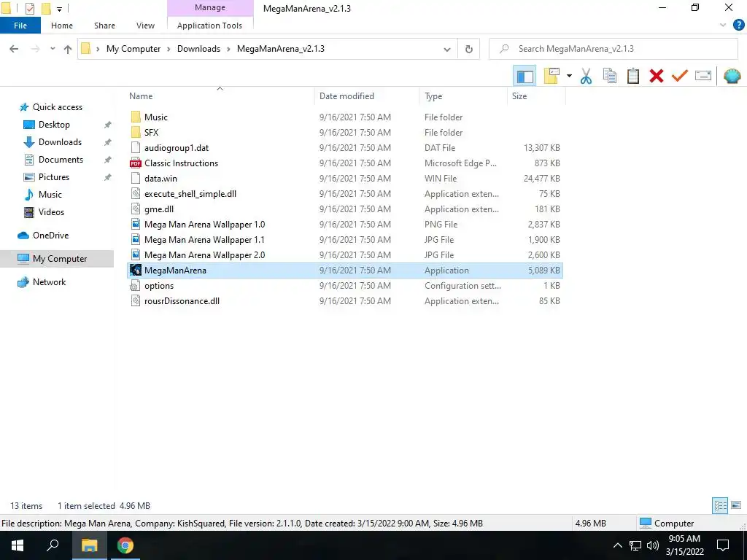Select Network in navigation pane
This screenshot has height=560, width=747.
click(x=49, y=282)
